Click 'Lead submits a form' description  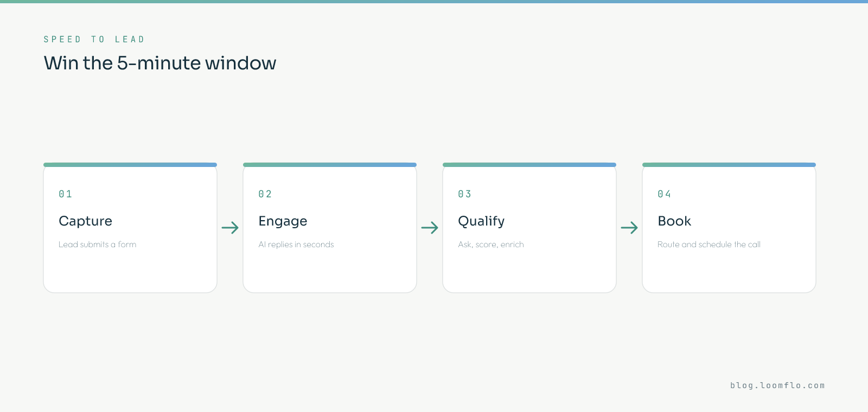98,244
